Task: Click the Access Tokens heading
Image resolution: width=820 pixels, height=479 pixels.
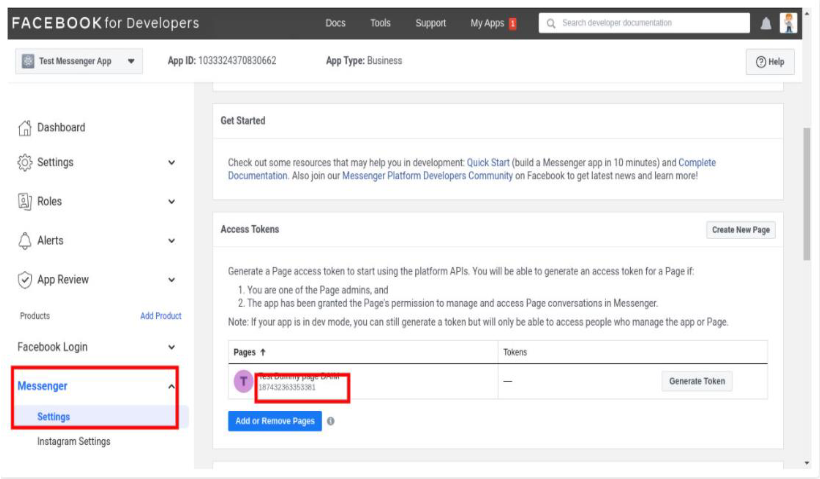Action: click(x=249, y=229)
